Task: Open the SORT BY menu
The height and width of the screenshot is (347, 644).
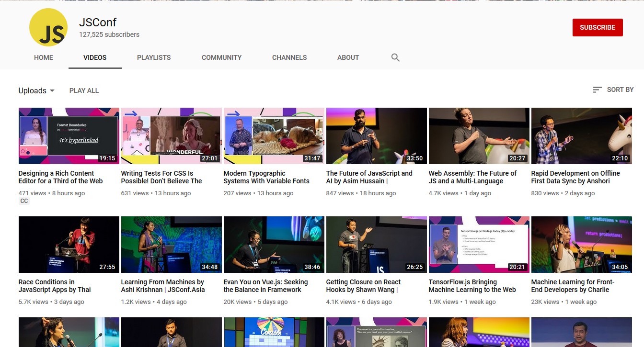Action: pos(613,90)
